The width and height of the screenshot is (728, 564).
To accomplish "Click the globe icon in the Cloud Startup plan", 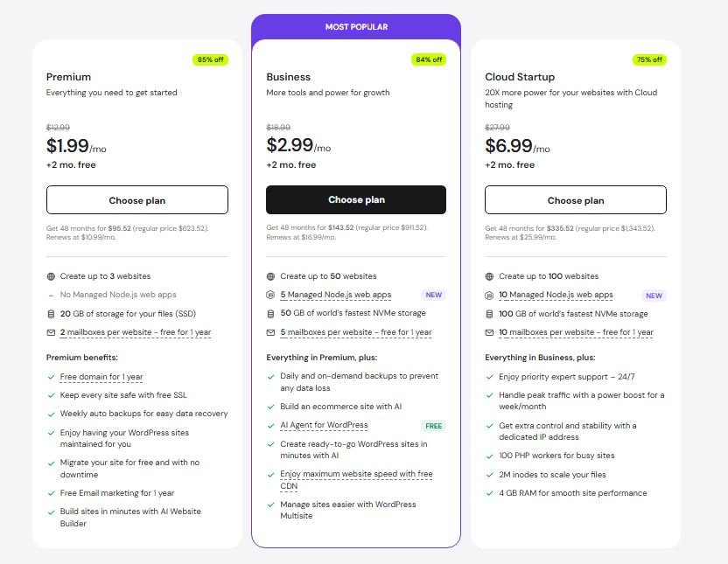I will (x=490, y=275).
